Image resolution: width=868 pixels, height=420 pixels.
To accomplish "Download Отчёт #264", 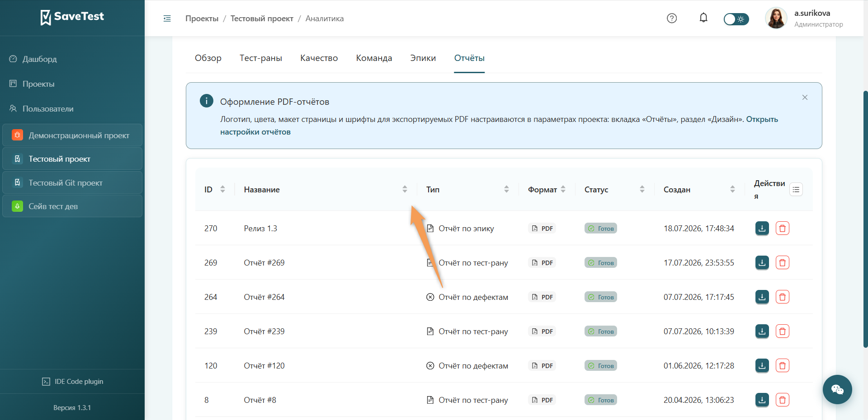I will tap(762, 297).
